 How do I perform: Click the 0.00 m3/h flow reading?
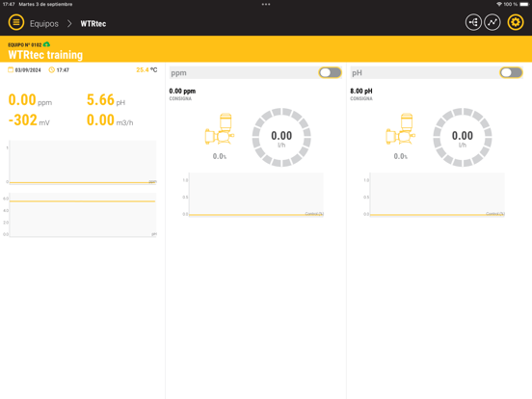click(110, 120)
